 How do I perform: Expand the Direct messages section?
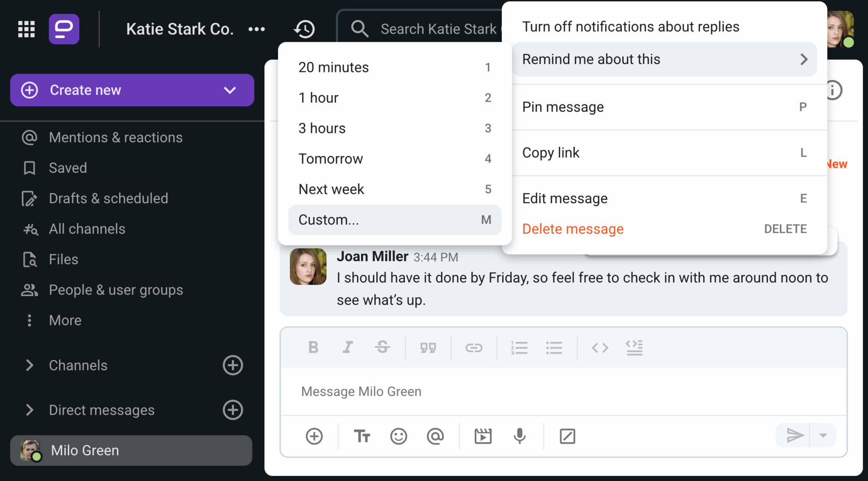coord(29,410)
